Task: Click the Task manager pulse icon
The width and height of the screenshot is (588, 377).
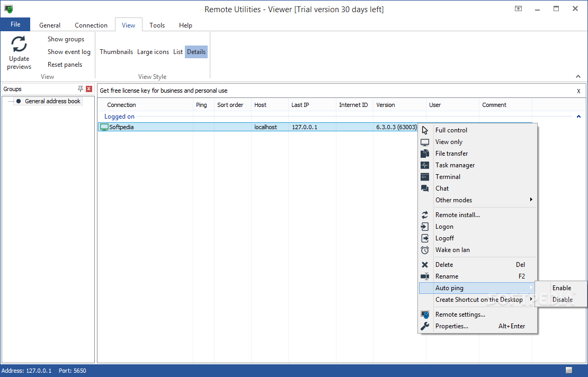Action: [x=424, y=165]
